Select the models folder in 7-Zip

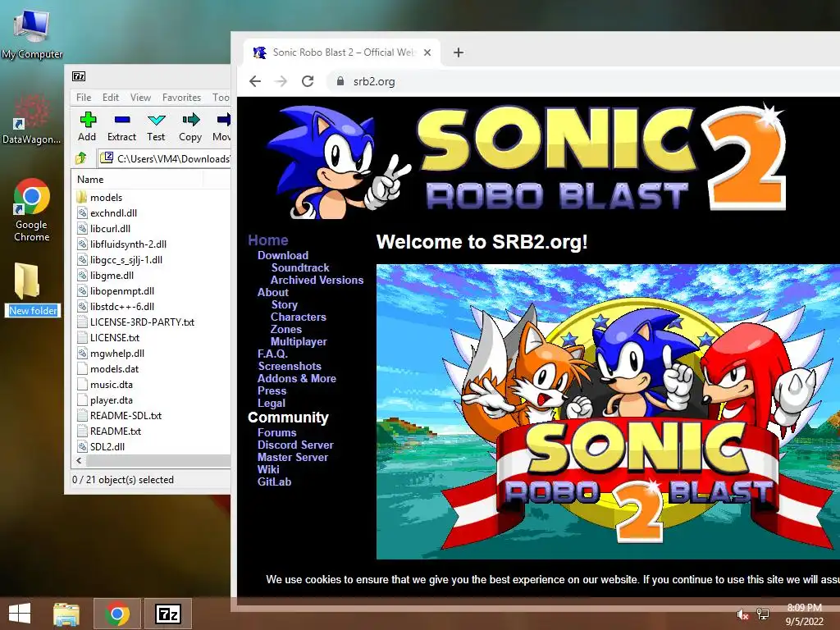[106, 198]
